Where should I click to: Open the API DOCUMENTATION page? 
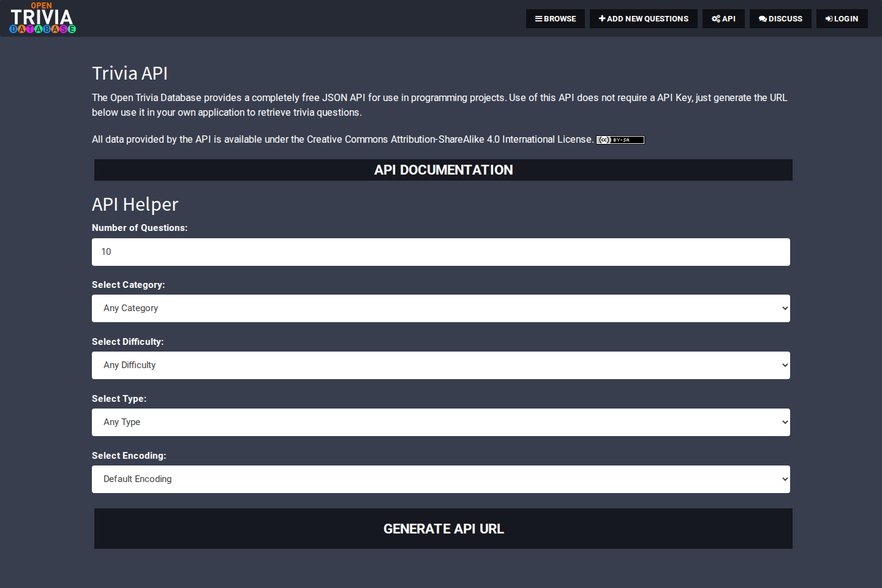click(443, 170)
